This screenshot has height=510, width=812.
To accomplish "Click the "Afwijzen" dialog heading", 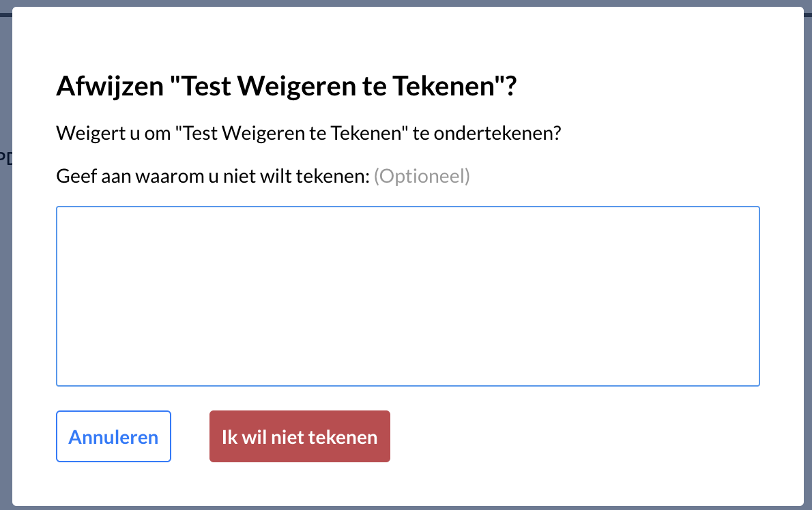I will [x=287, y=86].
